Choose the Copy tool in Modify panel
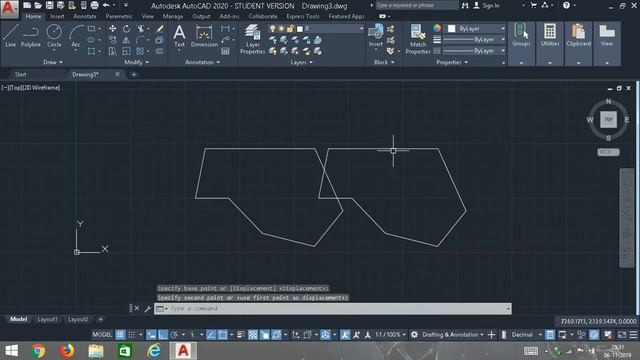The image size is (640, 360). (112, 40)
